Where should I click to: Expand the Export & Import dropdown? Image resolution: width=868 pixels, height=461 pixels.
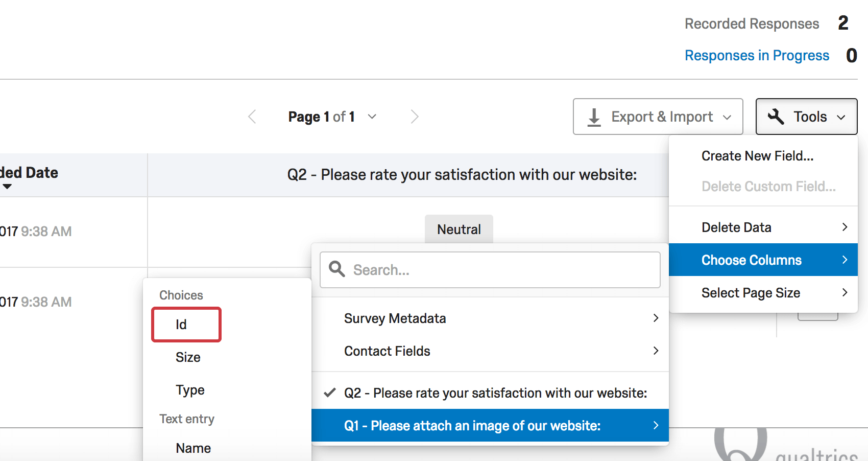(x=727, y=117)
